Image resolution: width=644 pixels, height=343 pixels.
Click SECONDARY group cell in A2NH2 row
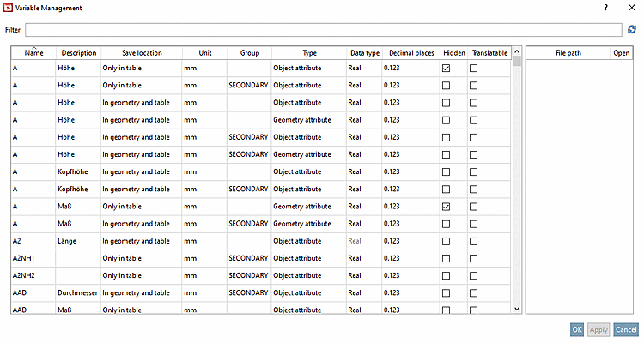tap(249, 276)
